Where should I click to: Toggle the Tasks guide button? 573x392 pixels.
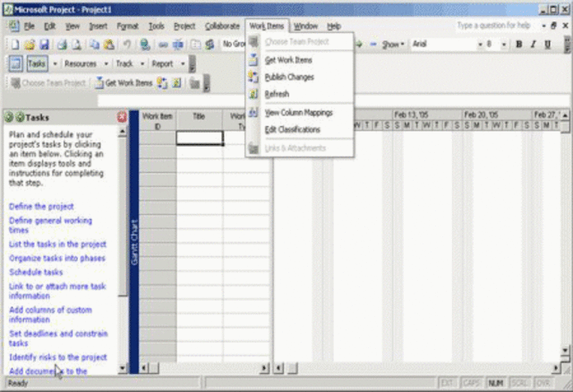click(x=37, y=64)
